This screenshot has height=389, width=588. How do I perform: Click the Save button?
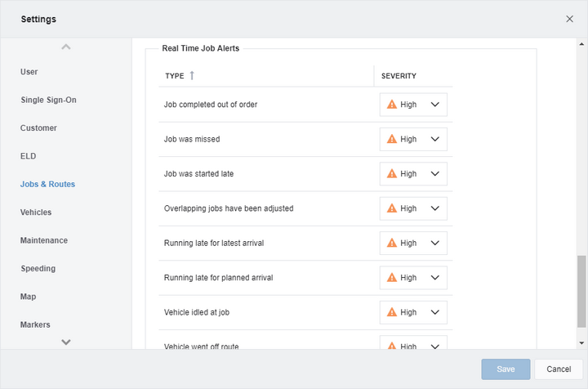pyautogui.click(x=506, y=369)
